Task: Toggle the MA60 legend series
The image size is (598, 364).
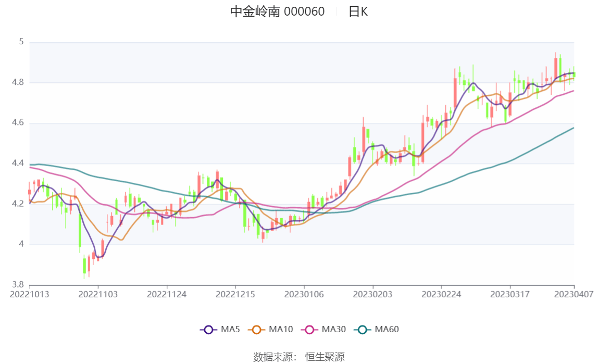Action: 377,329
